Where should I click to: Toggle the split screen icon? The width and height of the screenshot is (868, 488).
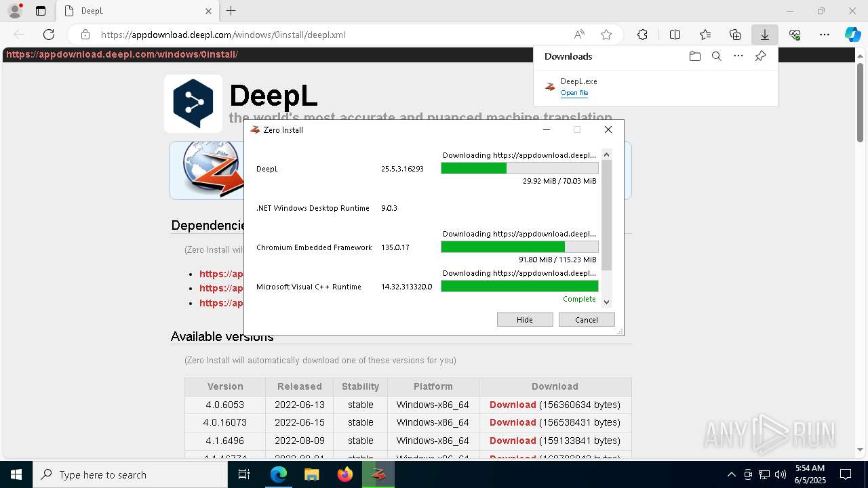(675, 35)
